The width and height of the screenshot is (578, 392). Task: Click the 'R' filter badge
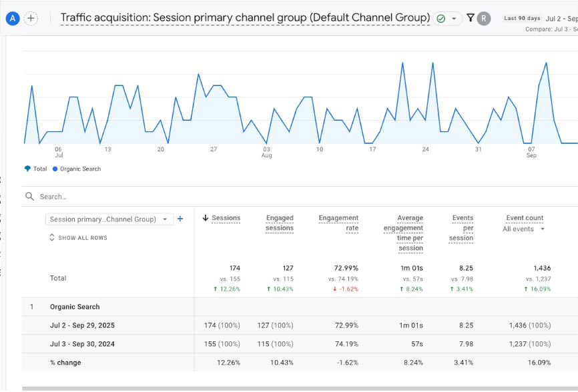tap(484, 19)
